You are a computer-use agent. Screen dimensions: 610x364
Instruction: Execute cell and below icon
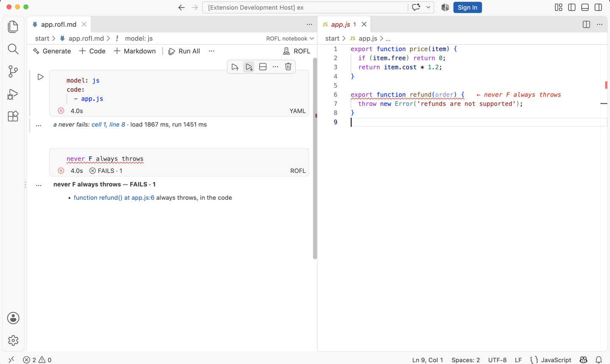pos(249,67)
